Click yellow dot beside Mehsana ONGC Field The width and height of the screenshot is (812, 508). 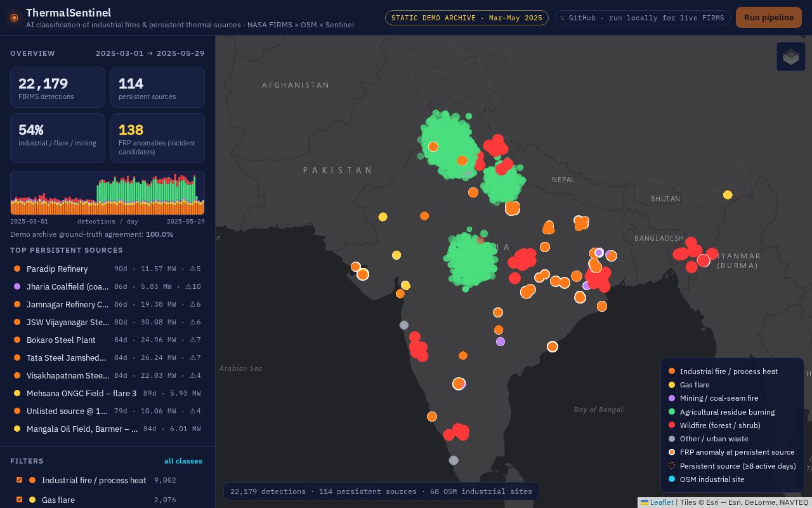(x=17, y=394)
